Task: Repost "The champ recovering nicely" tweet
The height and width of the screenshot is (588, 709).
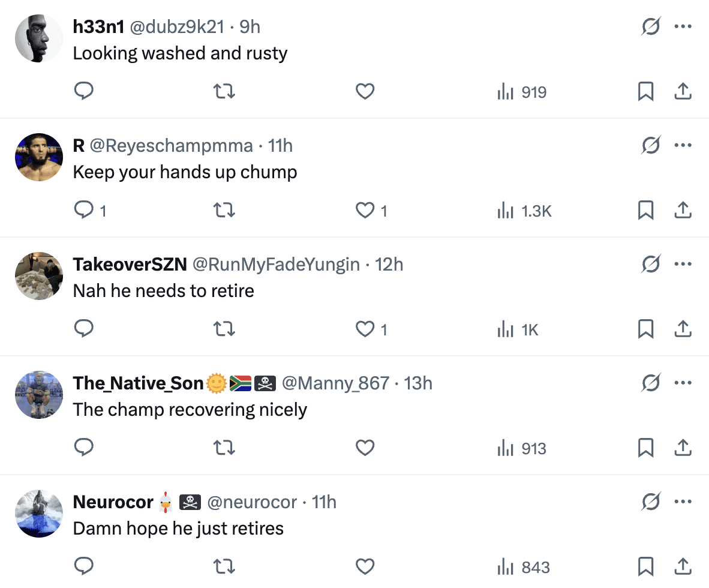Action: click(224, 448)
